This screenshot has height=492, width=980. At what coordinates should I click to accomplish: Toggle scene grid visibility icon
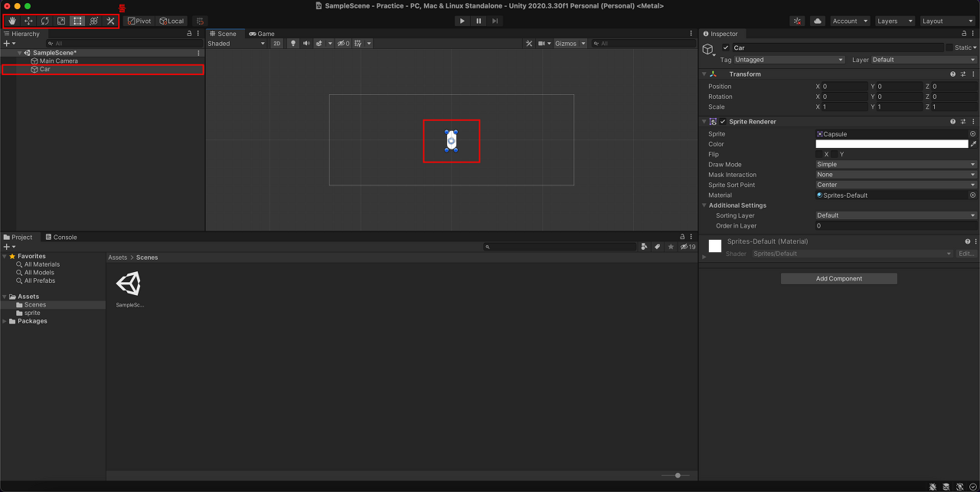tap(360, 44)
